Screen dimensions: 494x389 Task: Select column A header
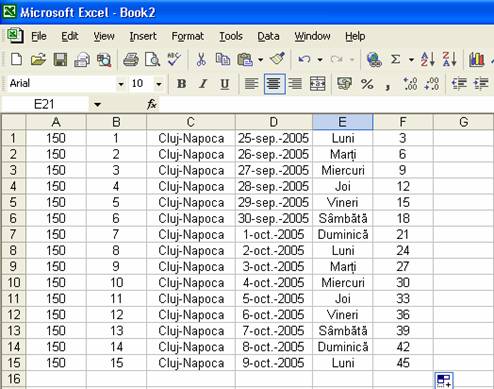pyautogui.click(x=56, y=122)
